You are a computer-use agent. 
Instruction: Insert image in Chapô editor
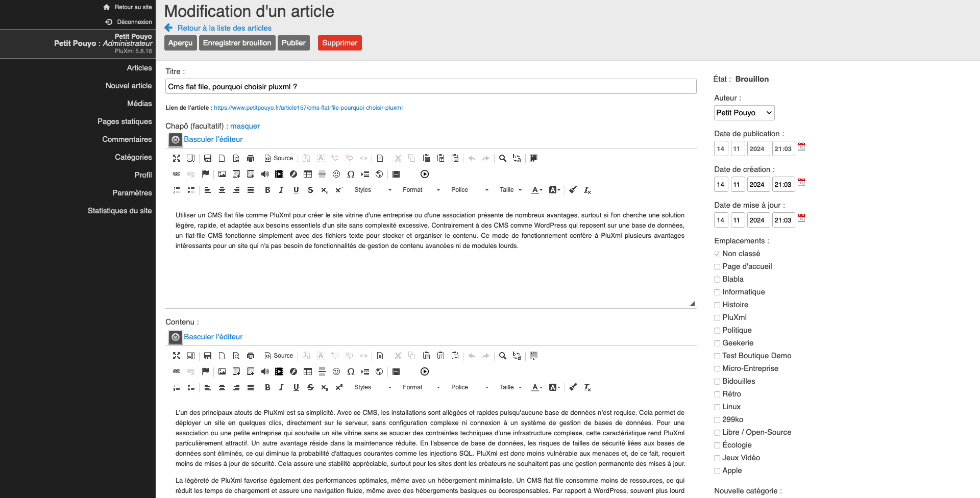click(x=222, y=174)
